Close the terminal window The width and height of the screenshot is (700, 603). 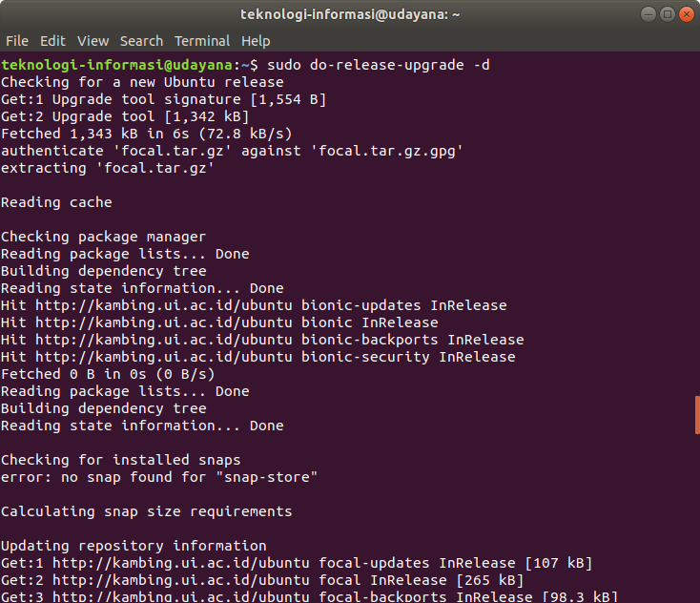686,14
